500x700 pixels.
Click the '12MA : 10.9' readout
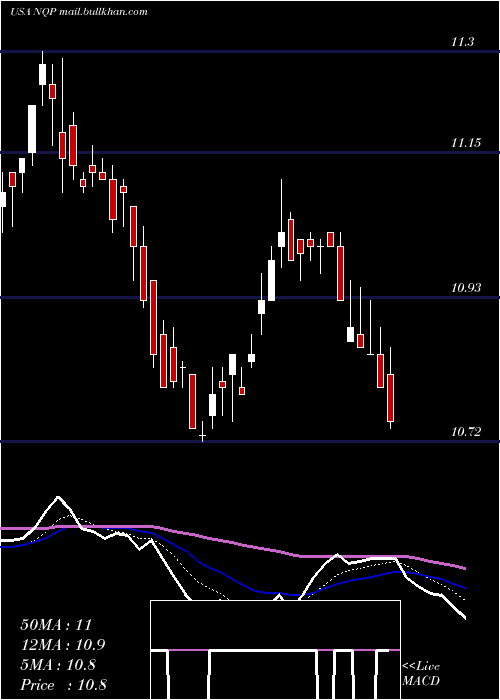[63, 645]
